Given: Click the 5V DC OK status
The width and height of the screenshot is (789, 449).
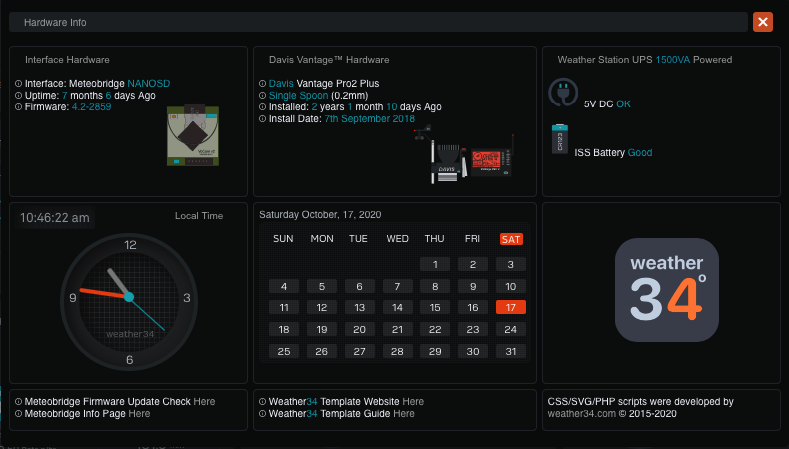Looking at the screenshot, I should [607, 104].
